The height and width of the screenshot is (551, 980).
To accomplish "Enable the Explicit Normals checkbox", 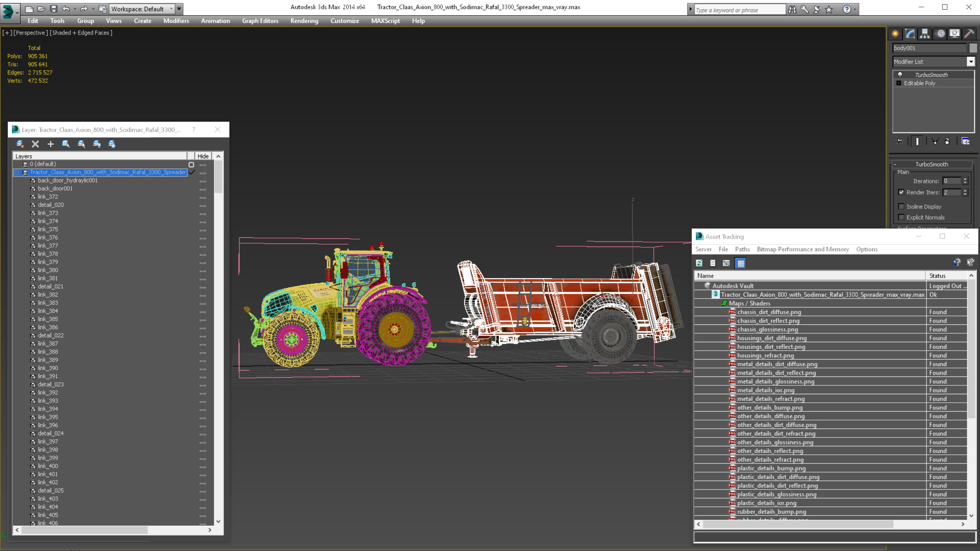I will point(901,217).
